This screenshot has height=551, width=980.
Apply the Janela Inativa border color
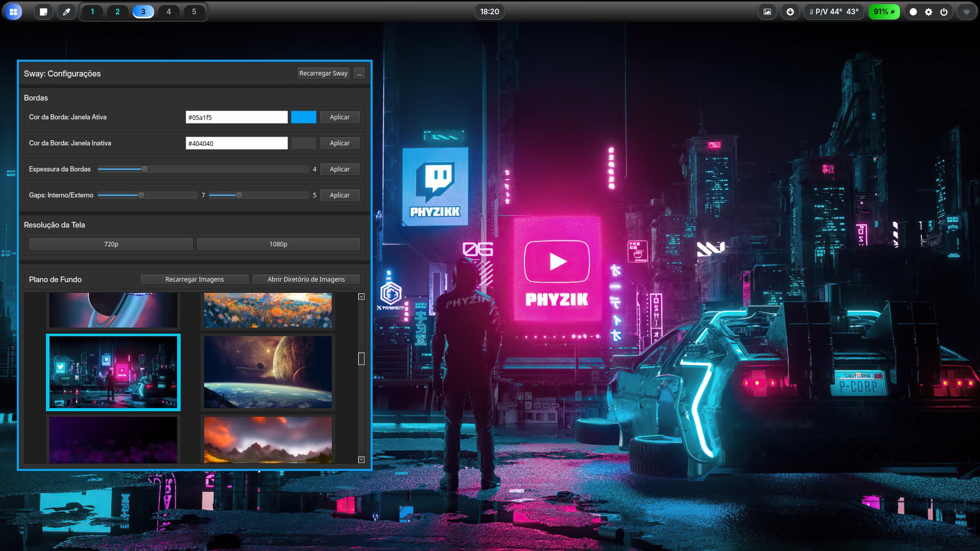(340, 143)
